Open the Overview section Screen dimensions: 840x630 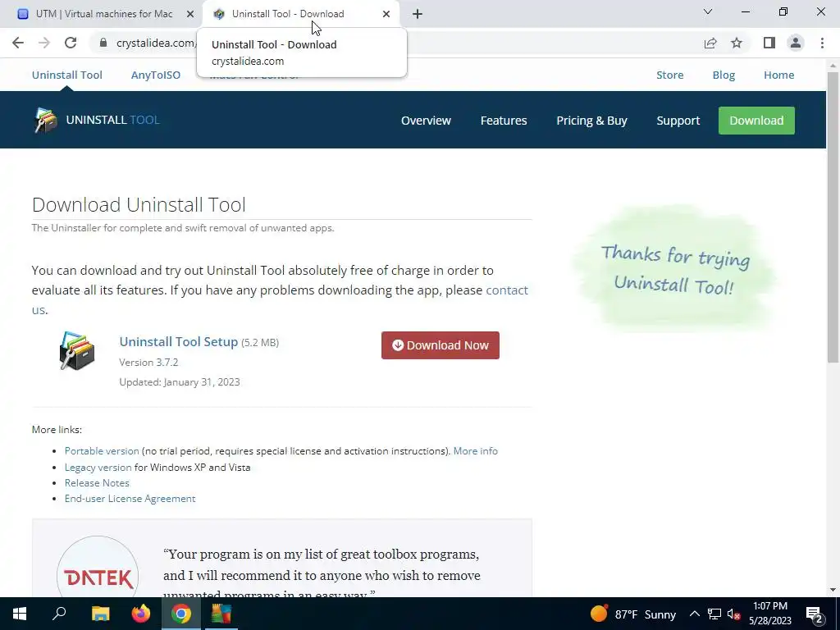(x=426, y=121)
